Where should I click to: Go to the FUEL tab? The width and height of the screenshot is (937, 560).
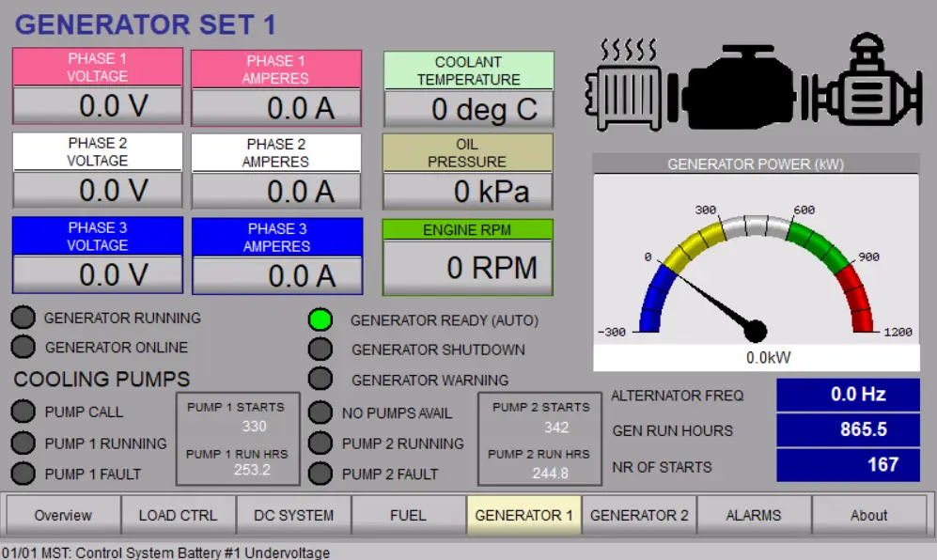pyautogui.click(x=408, y=515)
